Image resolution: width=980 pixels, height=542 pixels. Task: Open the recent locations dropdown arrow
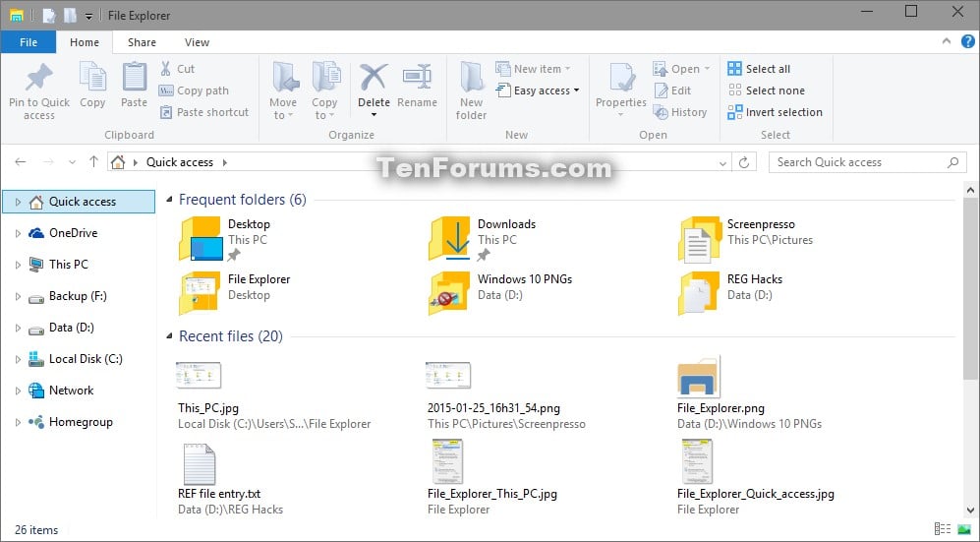tap(72, 162)
